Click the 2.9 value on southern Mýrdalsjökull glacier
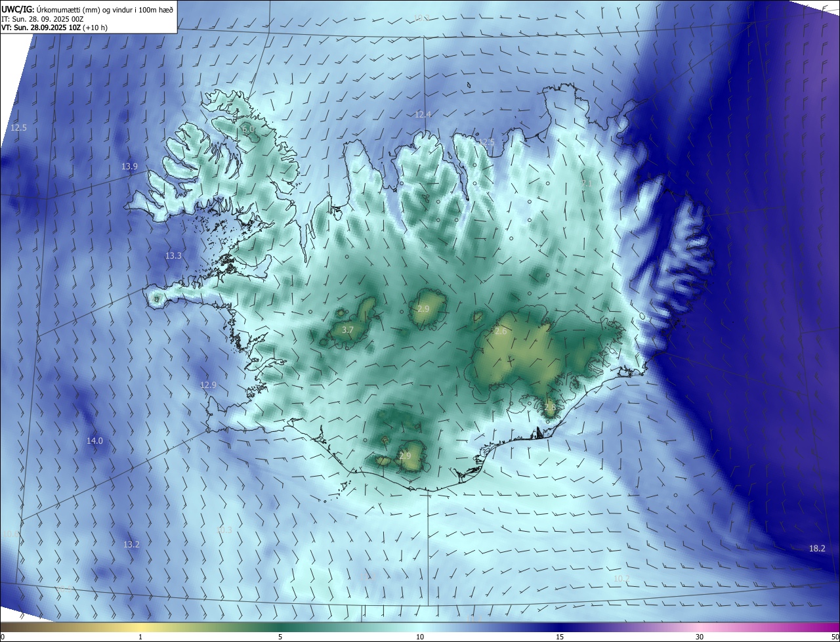This screenshot has height=642, width=840. pos(405,456)
